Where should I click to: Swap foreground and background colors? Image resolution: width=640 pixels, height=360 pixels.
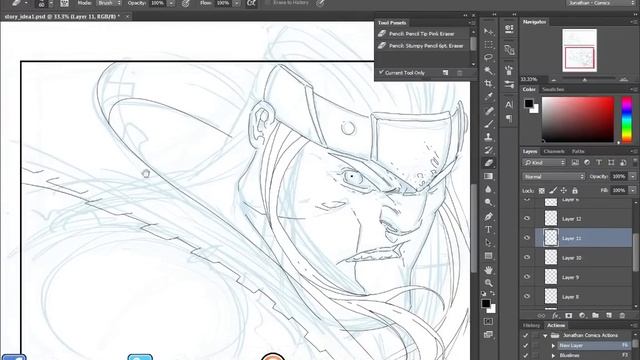click(493, 293)
